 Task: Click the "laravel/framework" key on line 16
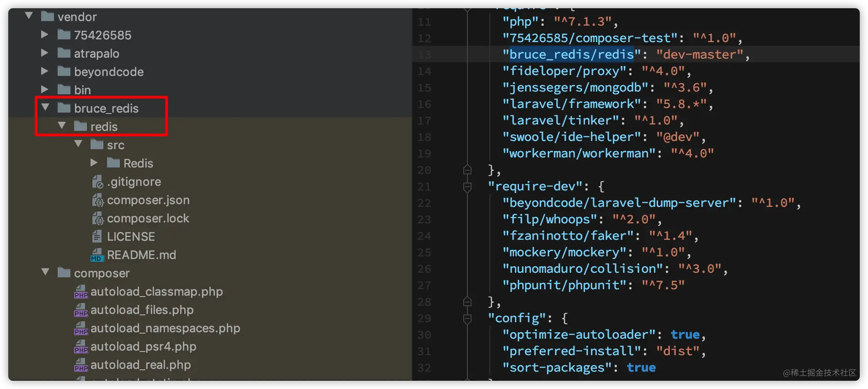pos(572,104)
